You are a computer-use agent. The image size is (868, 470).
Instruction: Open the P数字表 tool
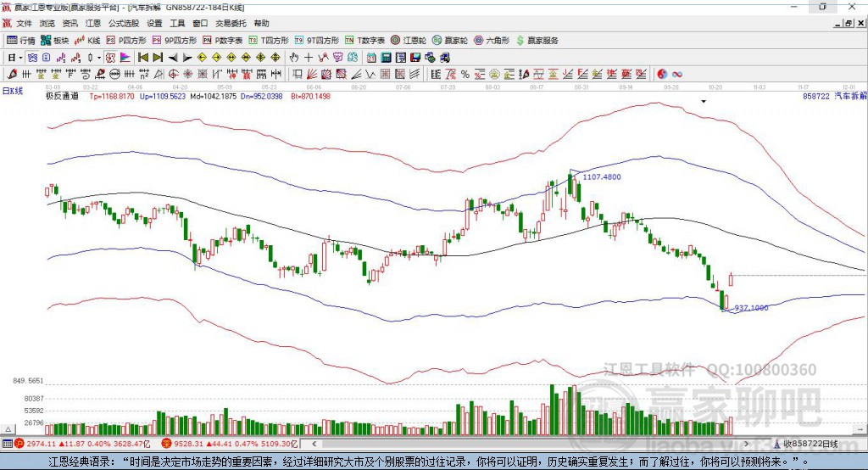(x=223, y=41)
